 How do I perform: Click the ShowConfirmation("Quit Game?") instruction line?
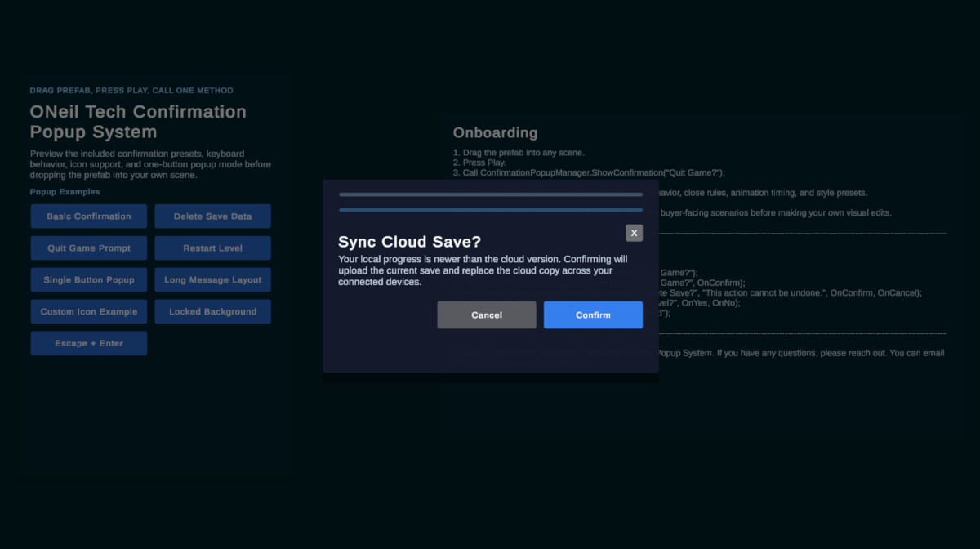click(589, 172)
